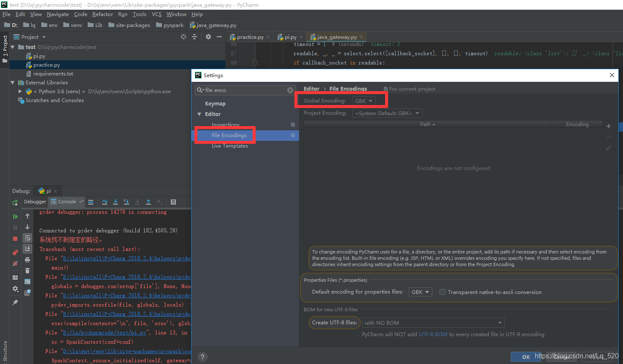Open Evaluate Expression calculator icon
The height and width of the screenshot is (364, 623).
pos(173,202)
